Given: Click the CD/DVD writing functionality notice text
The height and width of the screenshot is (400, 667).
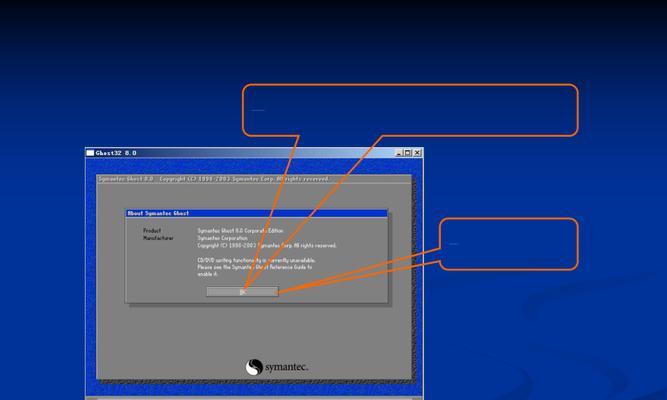Looking at the screenshot, I should [x=257, y=267].
